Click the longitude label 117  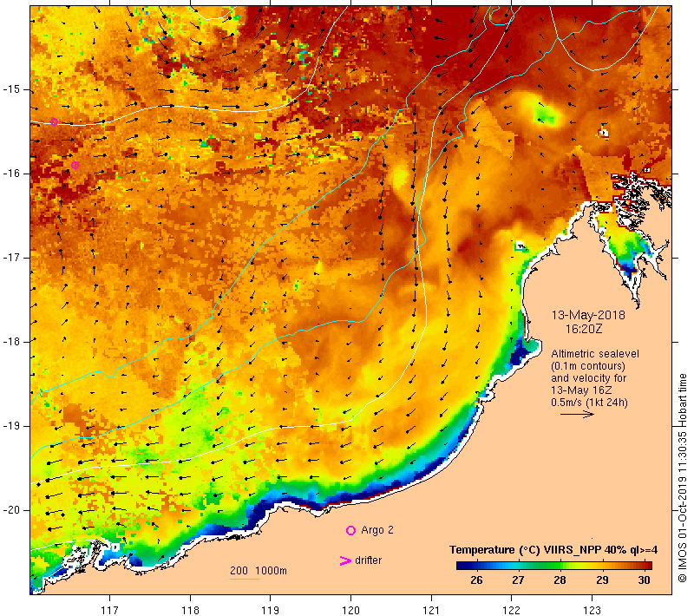click(x=110, y=610)
